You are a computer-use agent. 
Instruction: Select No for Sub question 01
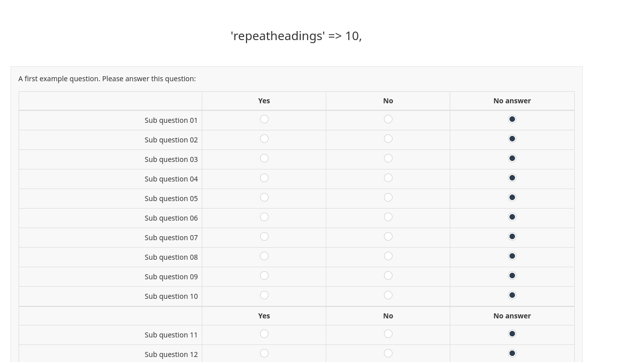(x=388, y=119)
